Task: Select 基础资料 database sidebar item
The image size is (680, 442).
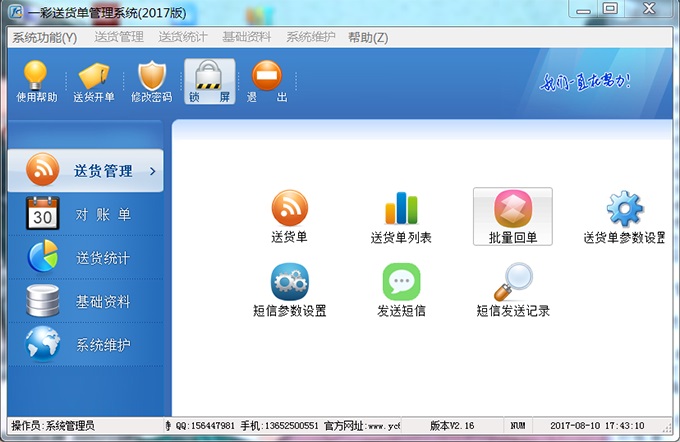Action: [86, 301]
